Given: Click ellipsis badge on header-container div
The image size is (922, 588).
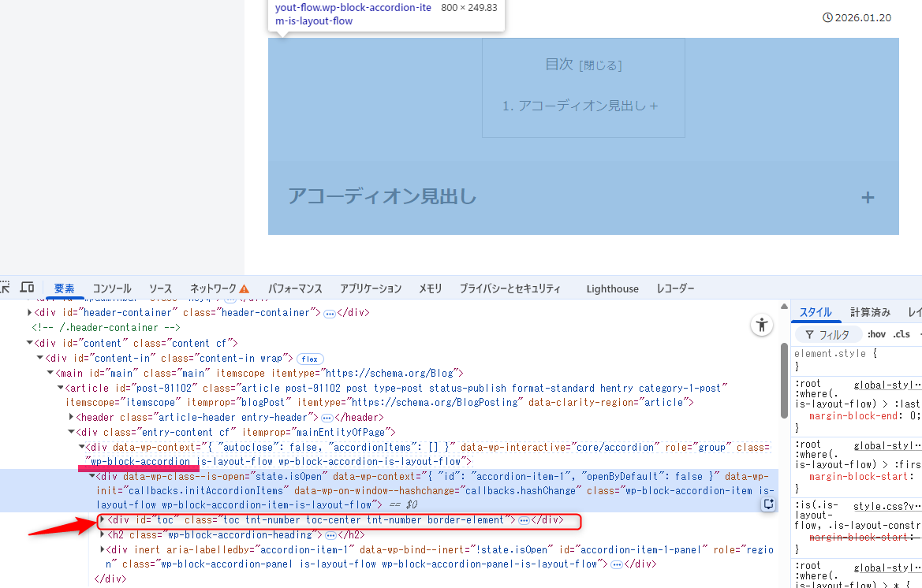Looking at the screenshot, I should coord(330,313).
